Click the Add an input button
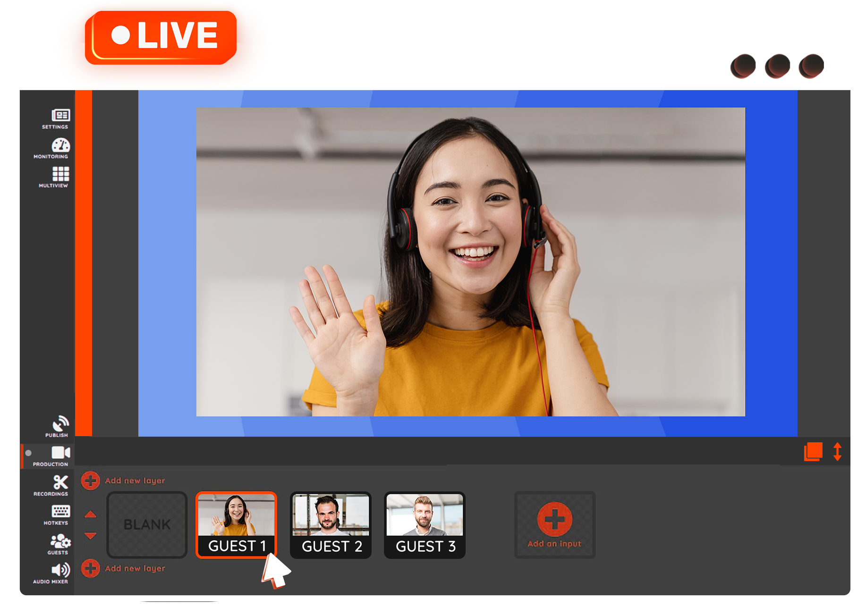Viewport: 857px width, 616px height. click(x=555, y=525)
